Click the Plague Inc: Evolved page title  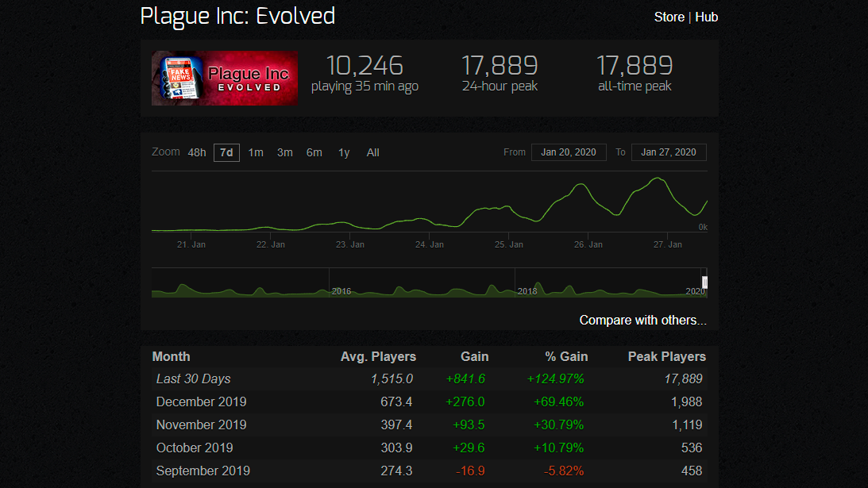(x=237, y=16)
